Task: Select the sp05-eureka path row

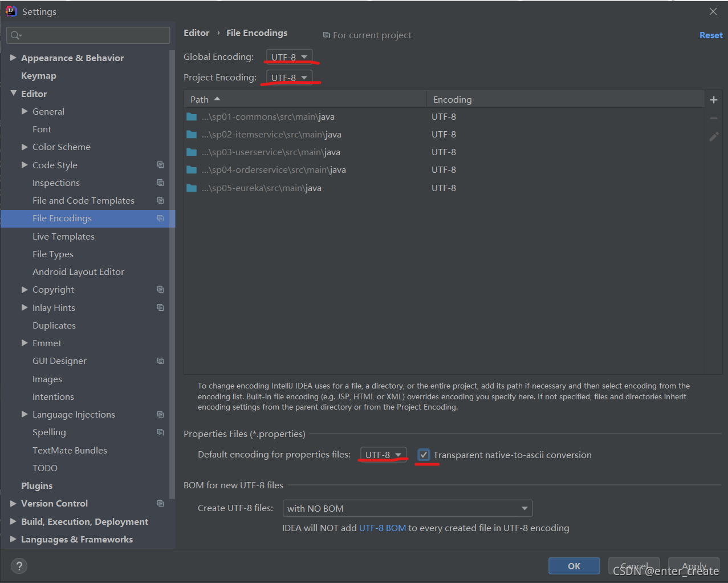Action: (x=445, y=188)
